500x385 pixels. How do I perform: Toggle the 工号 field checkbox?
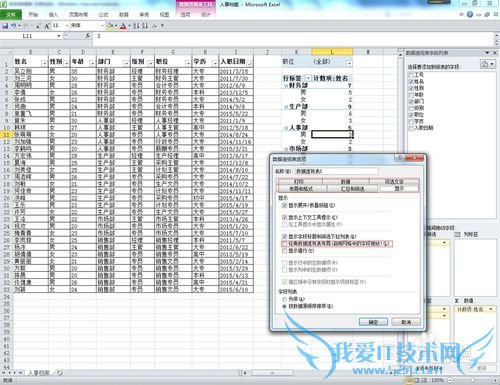(x=411, y=75)
